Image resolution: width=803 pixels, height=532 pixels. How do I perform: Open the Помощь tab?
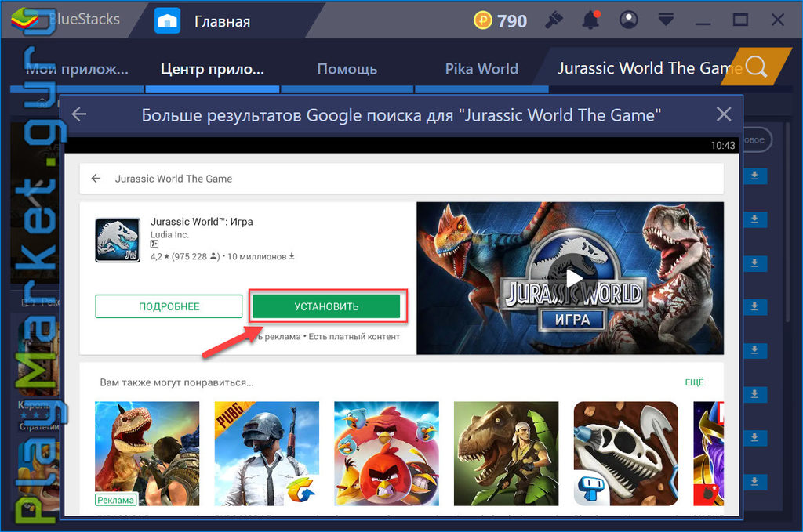347,69
